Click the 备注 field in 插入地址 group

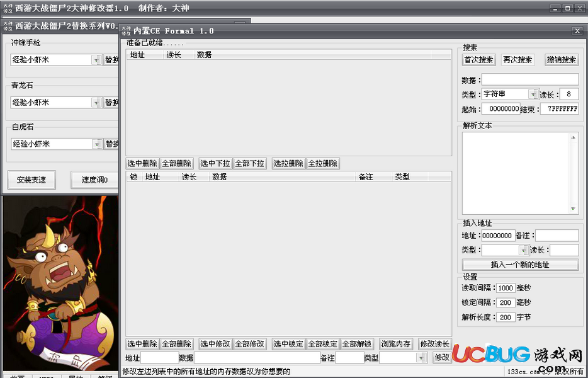[x=557, y=236]
